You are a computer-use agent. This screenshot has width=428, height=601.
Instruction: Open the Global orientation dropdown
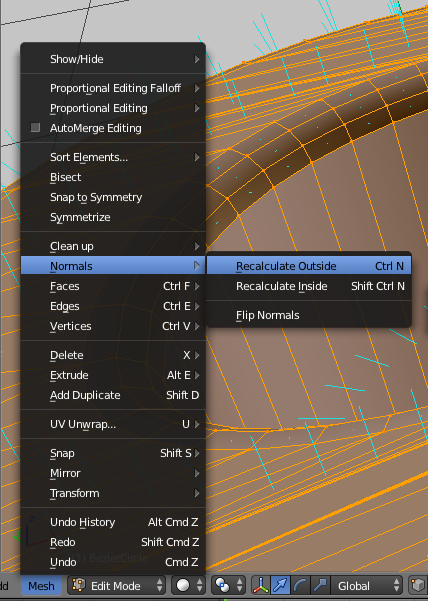pos(367,585)
